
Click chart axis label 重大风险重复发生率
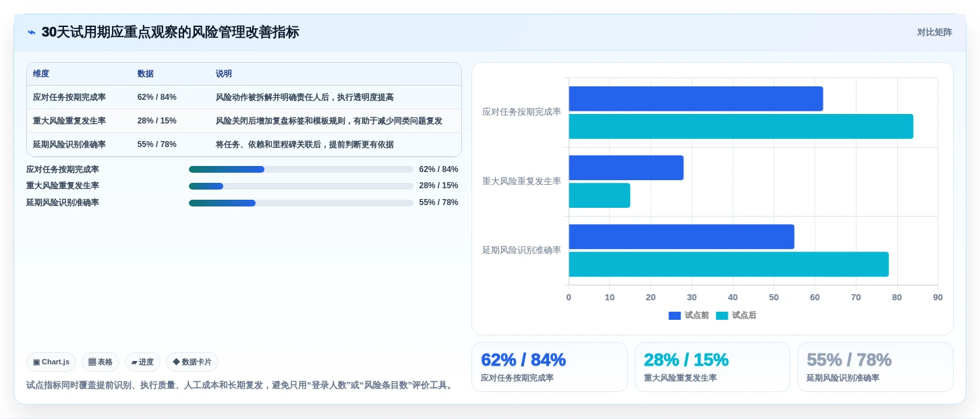pos(521,181)
